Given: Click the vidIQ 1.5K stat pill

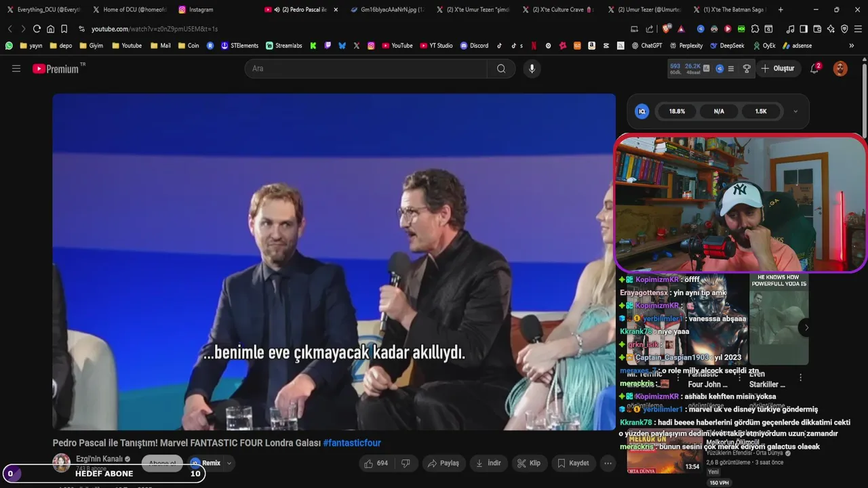Looking at the screenshot, I should pos(761,111).
